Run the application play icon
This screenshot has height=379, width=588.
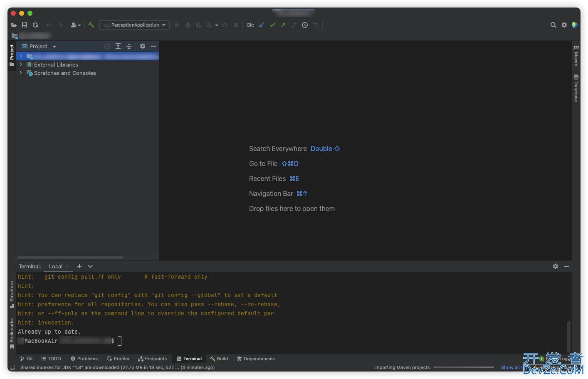[177, 25]
